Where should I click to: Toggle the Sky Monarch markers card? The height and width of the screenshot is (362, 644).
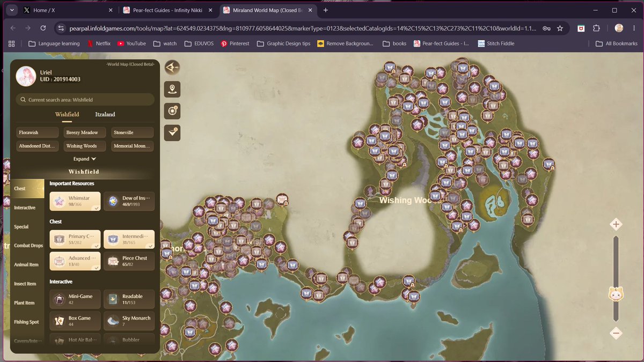129,321
